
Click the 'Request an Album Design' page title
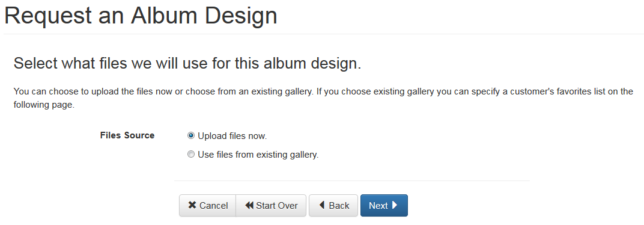(141, 16)
